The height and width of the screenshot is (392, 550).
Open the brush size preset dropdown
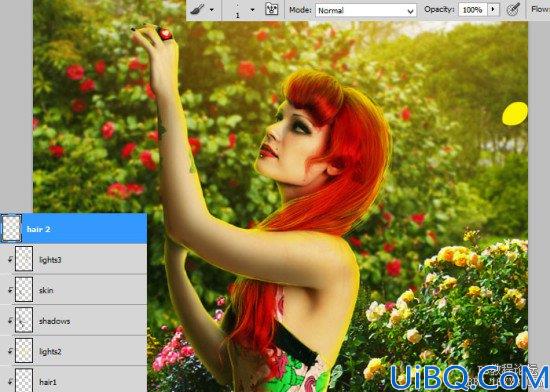point(253,10)
